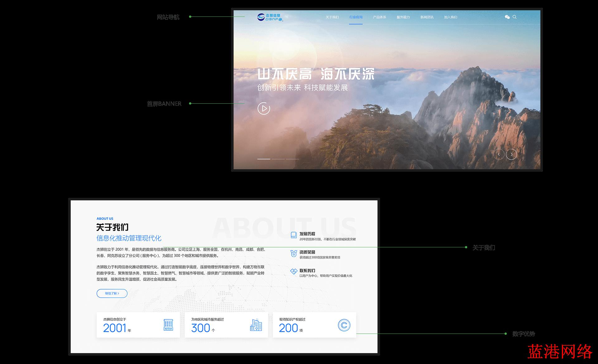
Task: Click the book icon beside 发展历程
Action: pyautogui.click(x=293, y=235)
